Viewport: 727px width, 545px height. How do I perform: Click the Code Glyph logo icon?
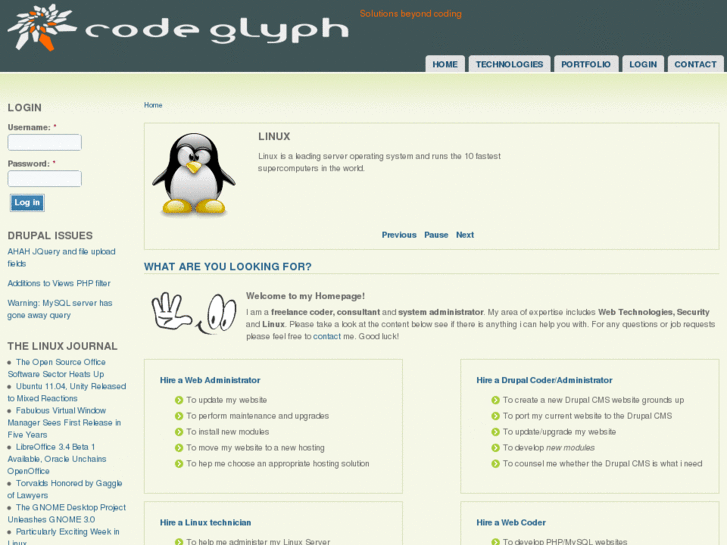[41, 27]
